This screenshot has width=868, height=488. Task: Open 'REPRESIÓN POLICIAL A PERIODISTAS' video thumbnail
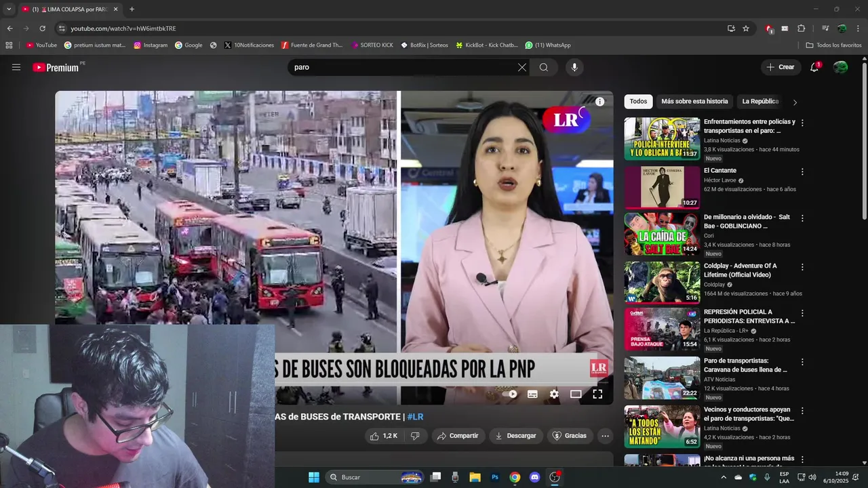point(662,330)
